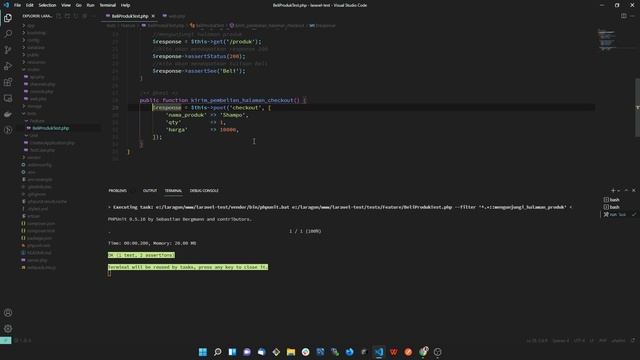
Task: Open the Docker whale view
Action: (x=8, y=114)
